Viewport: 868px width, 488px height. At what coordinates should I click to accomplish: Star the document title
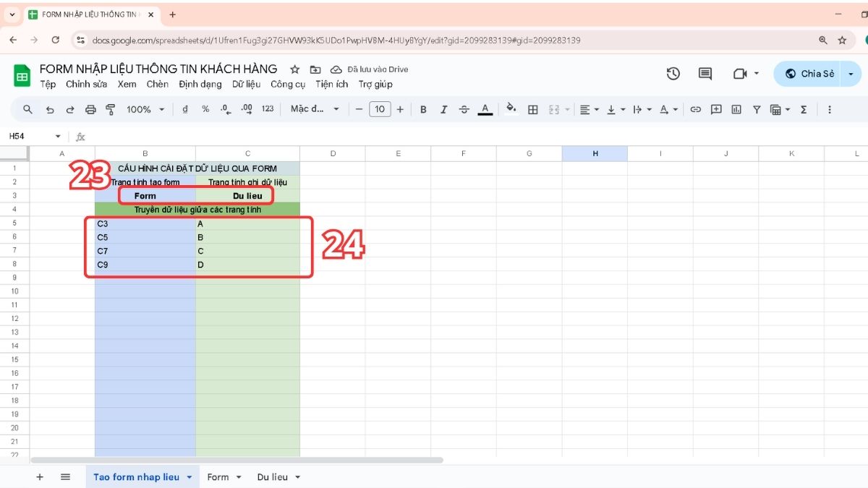(294, 69)
